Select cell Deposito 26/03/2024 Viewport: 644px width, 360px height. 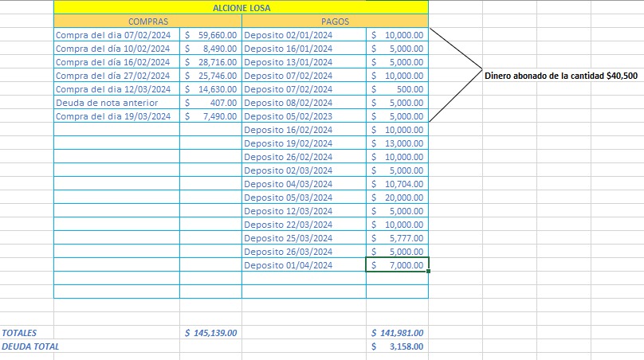[x=304, y=252]
